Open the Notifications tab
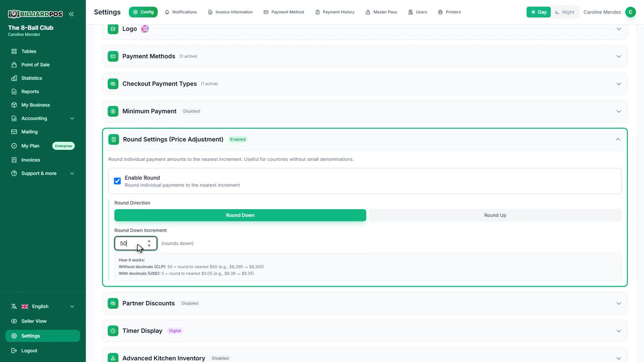 tap(181, 12)
